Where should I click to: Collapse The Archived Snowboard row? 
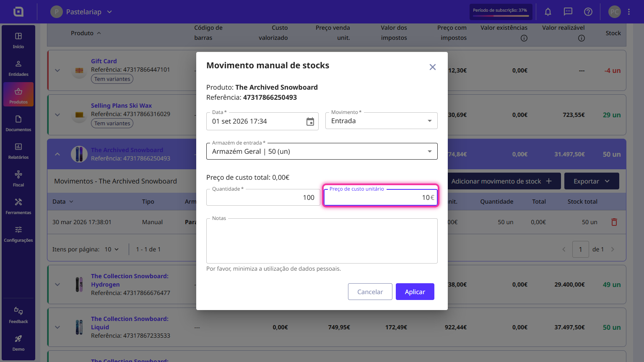[x=57, y=154]
